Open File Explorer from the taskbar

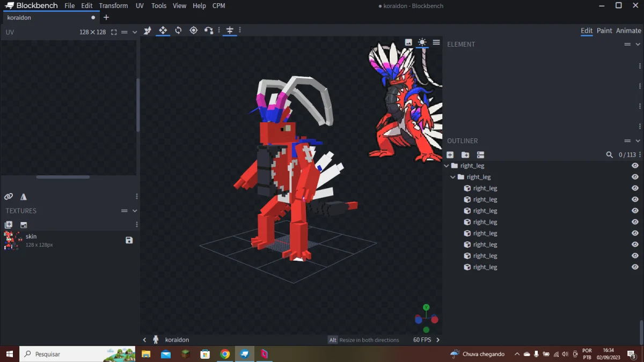(x=146, y=354)
